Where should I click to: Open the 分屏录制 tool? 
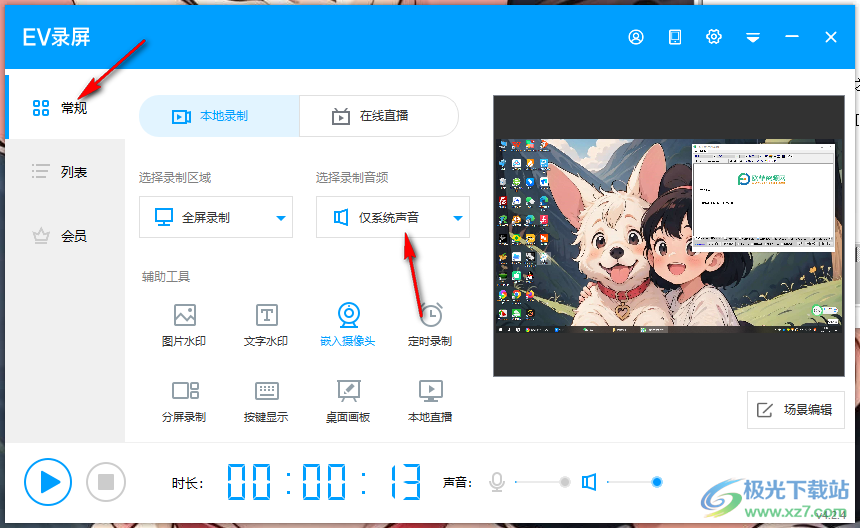[184, 401]
